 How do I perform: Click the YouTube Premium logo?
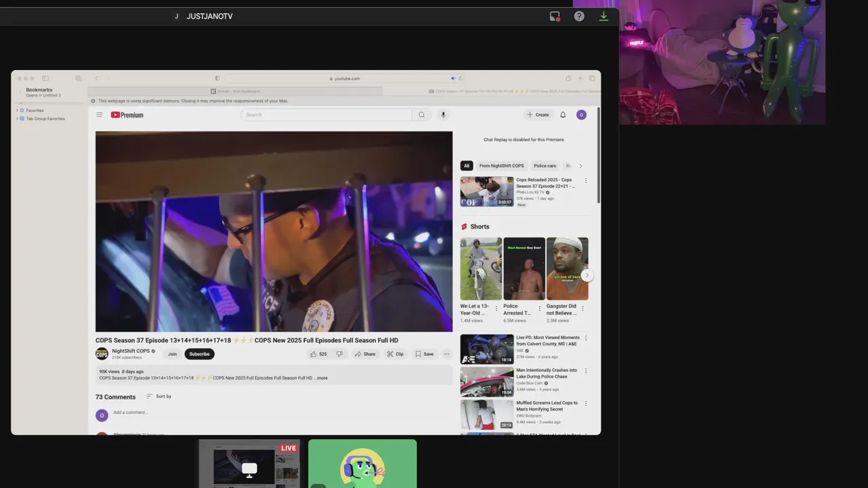127,115
